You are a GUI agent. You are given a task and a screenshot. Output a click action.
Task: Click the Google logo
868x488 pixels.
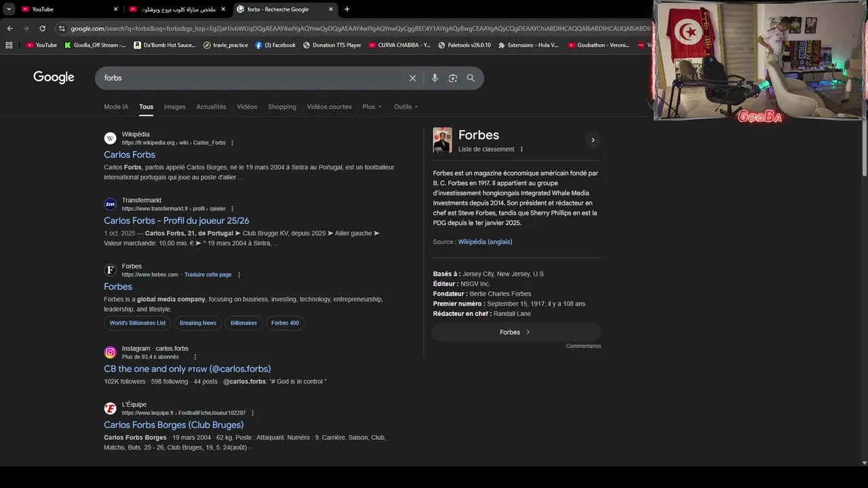click(54, 77)
